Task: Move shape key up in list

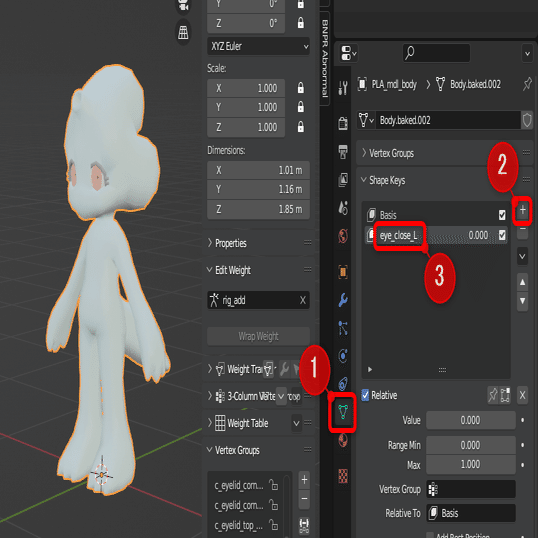Action: (522, 282)
